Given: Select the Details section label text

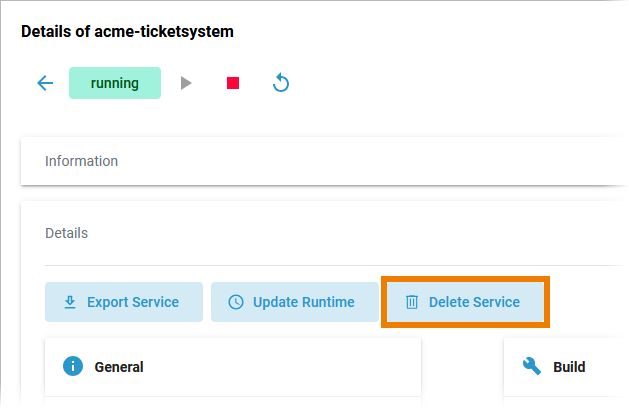Looking at the screenshot, I should tap(66, 233).
